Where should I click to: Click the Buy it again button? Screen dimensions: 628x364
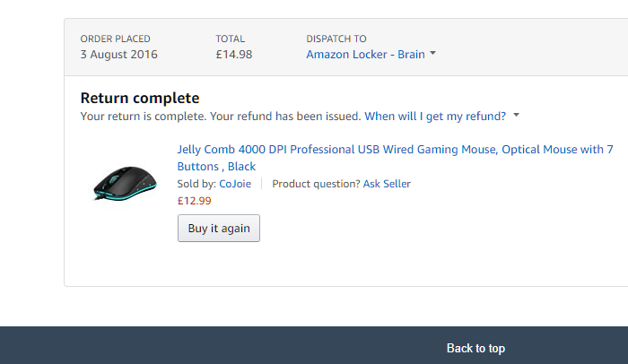(x=219, y=229)
